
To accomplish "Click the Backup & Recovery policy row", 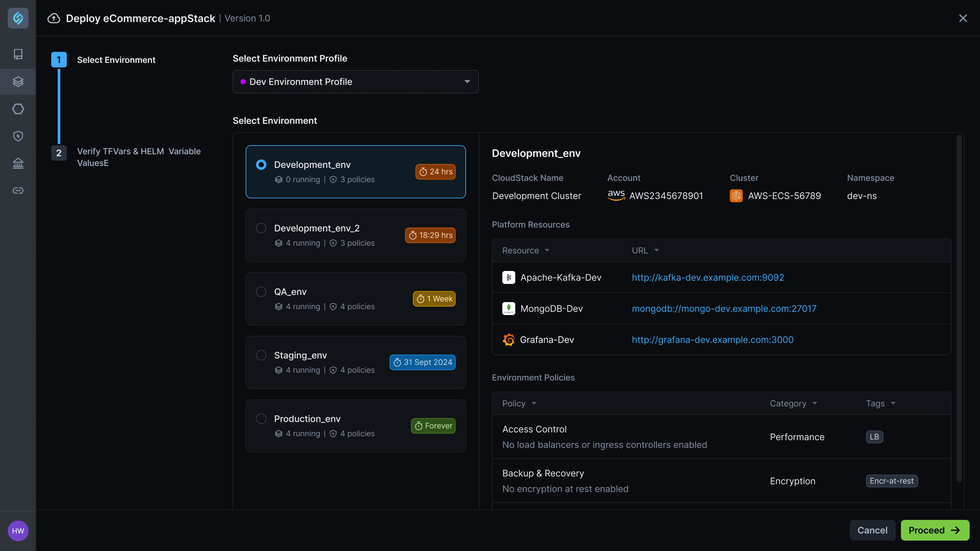I will 721,481.
